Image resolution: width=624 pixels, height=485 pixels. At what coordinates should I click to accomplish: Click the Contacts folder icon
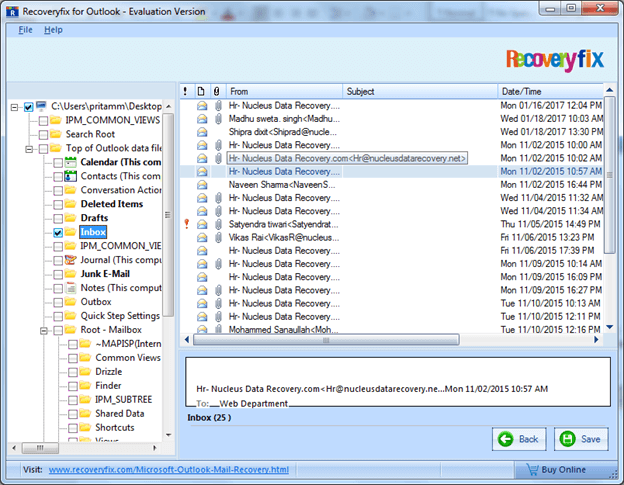70,176
